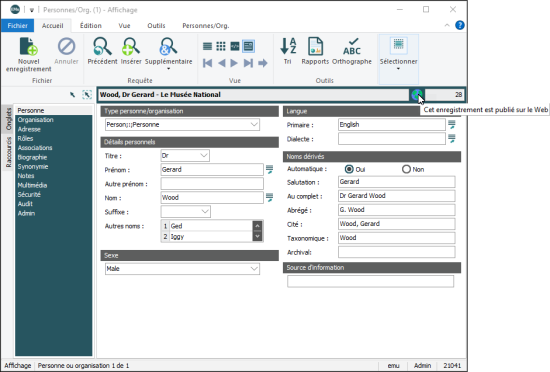Switch to Accueil ribbon tab
550x372 pixels.
pos(53,26)
